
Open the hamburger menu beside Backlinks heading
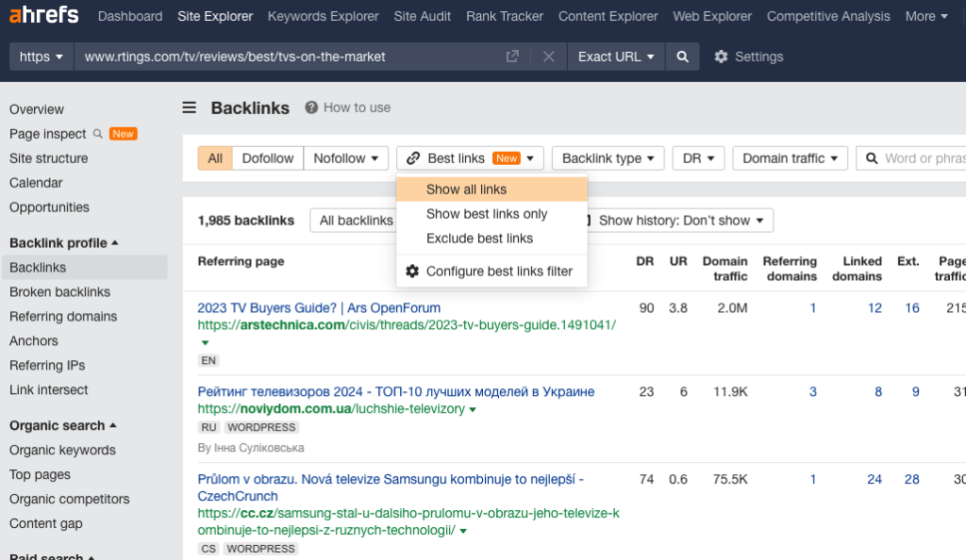tap(188, 107)
